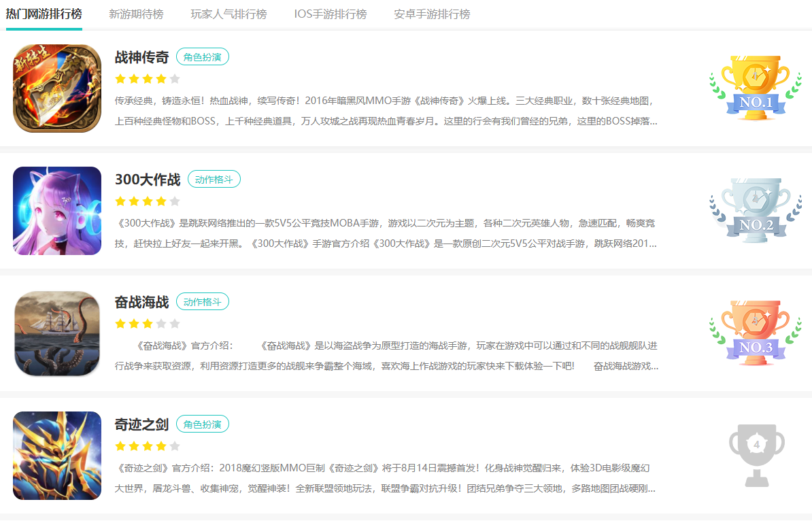This screenshot has width=812, height=521.
Task: Open the 战神传奇 game icon
Action: (x=57, y=88)
